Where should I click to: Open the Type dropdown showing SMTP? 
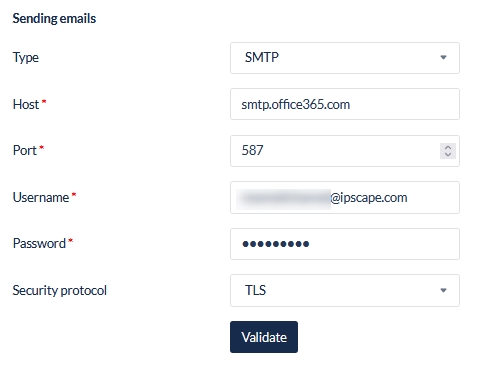pyautogui.click(x=345, y=58)
